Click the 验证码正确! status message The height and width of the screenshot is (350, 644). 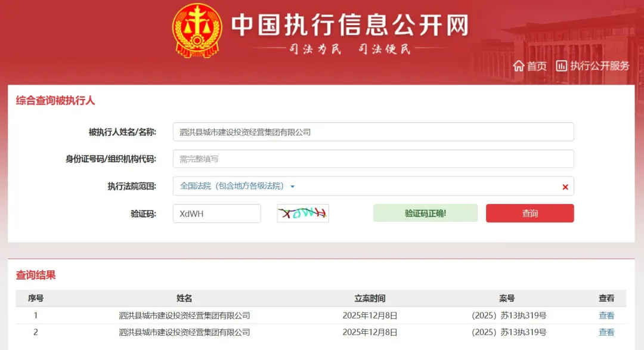426,213
